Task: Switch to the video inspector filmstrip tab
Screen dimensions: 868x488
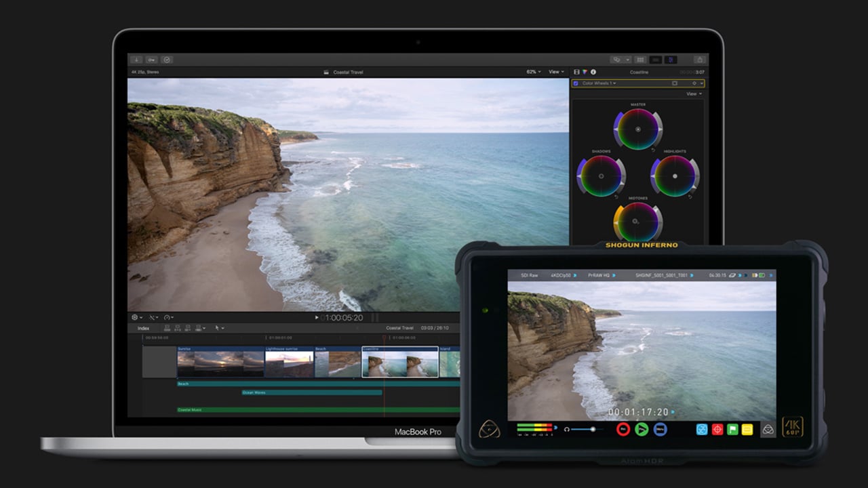Action: [x=577, y=72]
